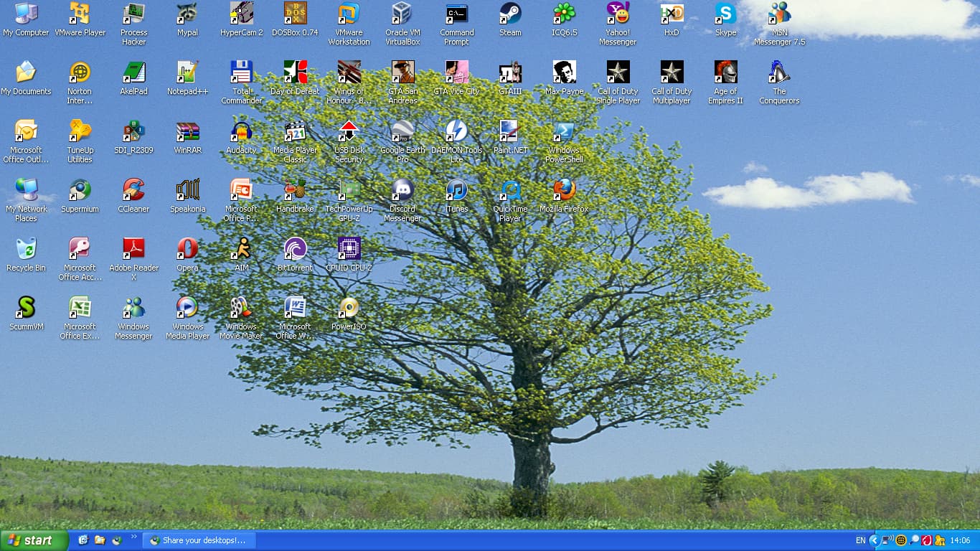This screenshot has height=551, width=980.
Task: Click the taskbar clock showing 14:06
Action: [x=960, y=540]
